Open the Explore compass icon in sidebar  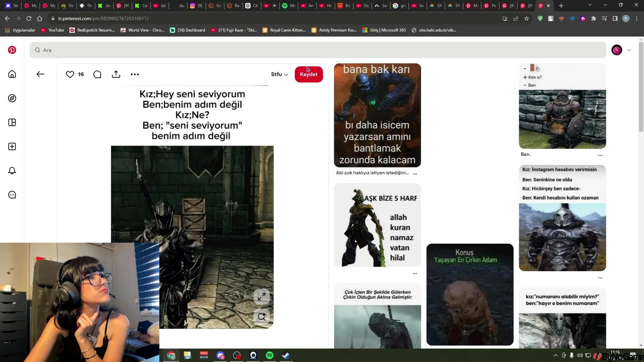12,99
